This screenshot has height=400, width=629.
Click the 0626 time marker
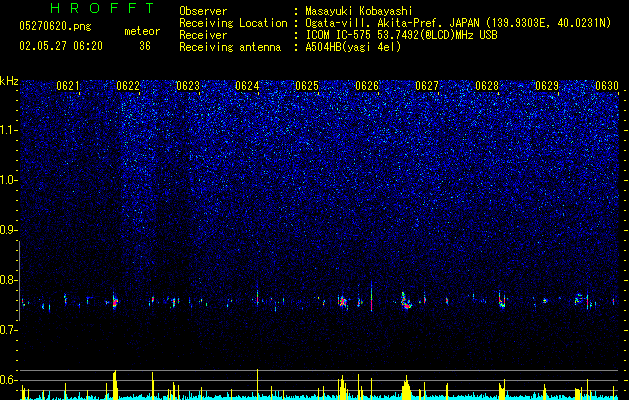coord(367,85)
